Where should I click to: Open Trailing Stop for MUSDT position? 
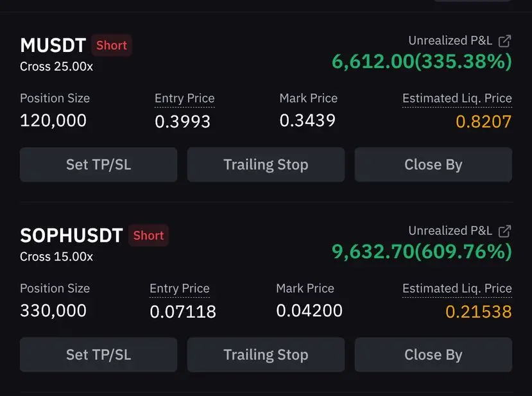coord(266,164)
